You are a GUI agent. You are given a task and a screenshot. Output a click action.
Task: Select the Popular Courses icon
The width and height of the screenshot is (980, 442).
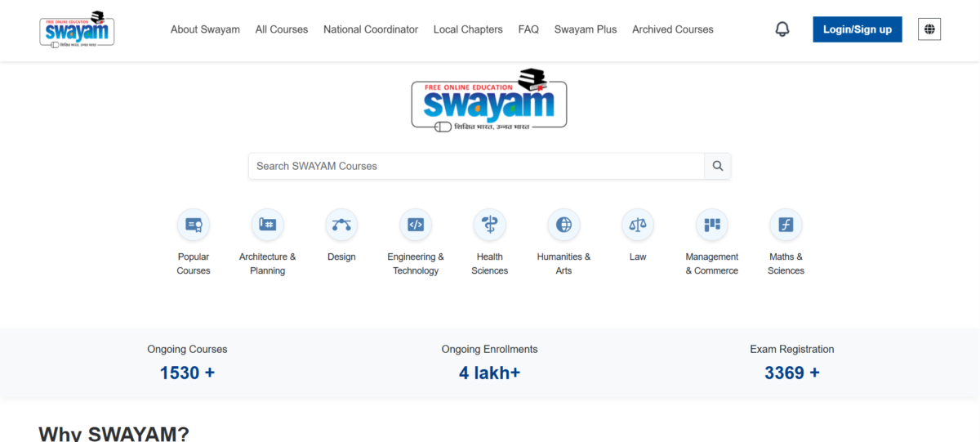click(194, 225)
